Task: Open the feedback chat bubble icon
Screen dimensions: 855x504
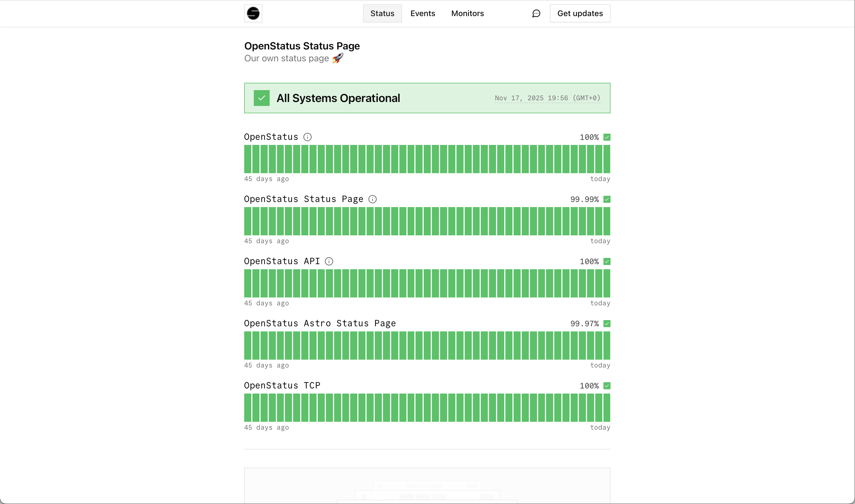Action: point(536,13)
